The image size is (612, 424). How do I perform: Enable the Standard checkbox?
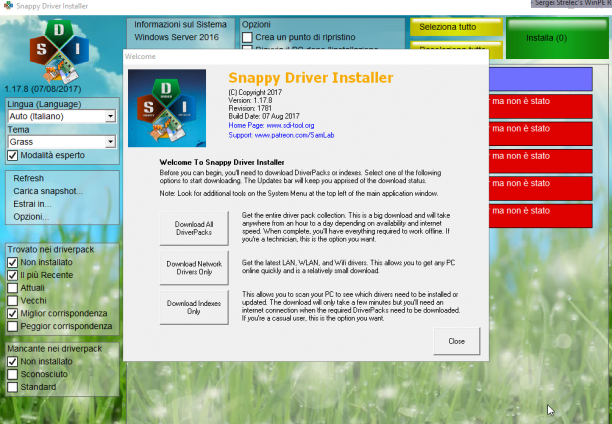[x=12, y=387]
